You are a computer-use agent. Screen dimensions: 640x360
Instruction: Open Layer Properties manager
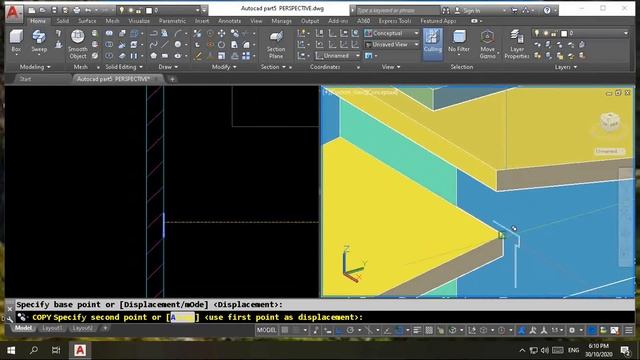(x=517, y=44)
